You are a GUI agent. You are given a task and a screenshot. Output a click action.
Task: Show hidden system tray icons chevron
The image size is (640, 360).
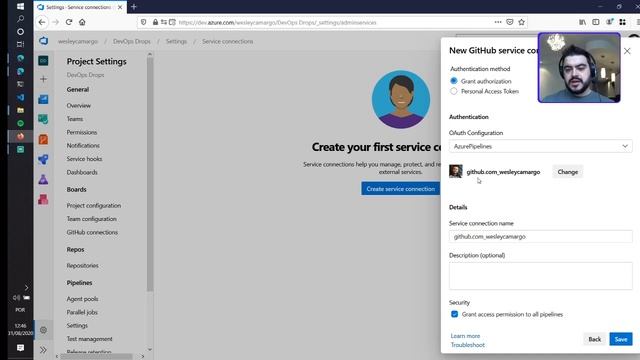[x=27, y=287]
